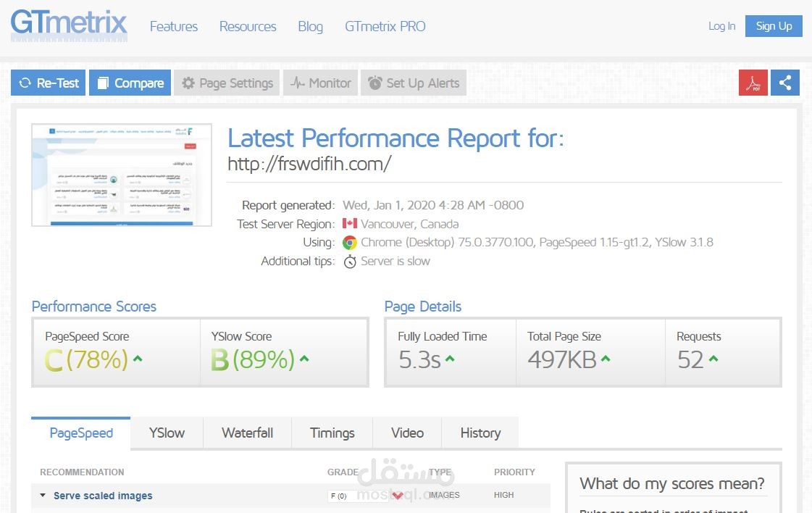Switch to the YSlow tab
The width and height of the screenshot is (812, 513).
tap(167, 433)
